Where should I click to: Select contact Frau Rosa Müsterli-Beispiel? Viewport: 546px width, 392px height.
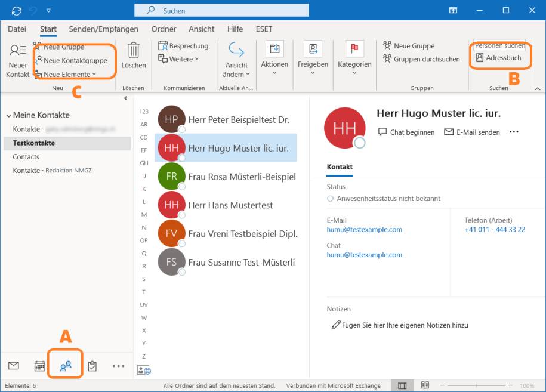pyautogui.click(x=226, y=177)
